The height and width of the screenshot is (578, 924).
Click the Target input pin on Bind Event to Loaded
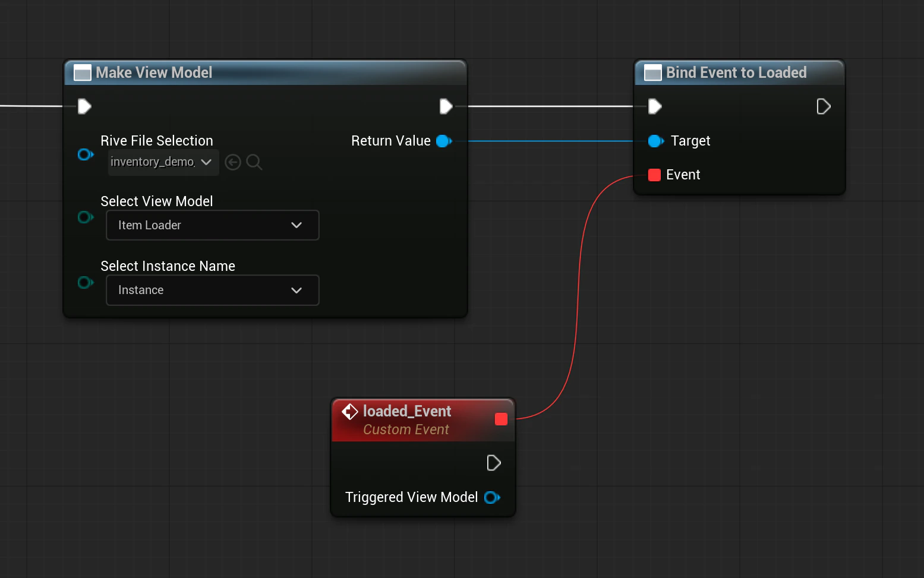655,141
